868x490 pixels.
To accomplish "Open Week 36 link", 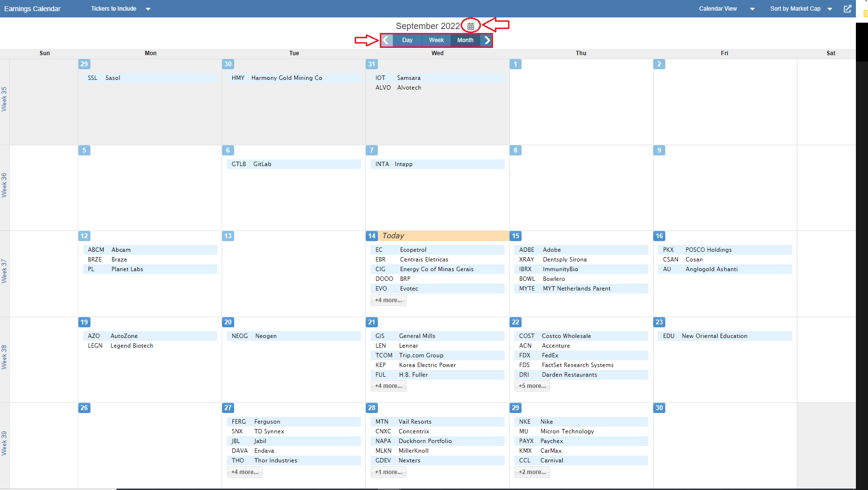I will (x=4, y=185).
